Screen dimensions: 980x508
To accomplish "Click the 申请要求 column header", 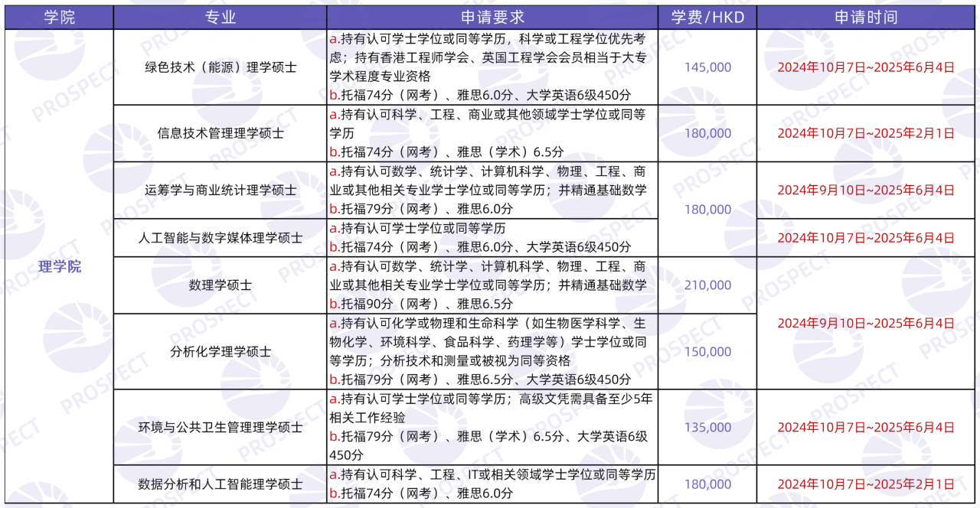I will tap(492, 17).
